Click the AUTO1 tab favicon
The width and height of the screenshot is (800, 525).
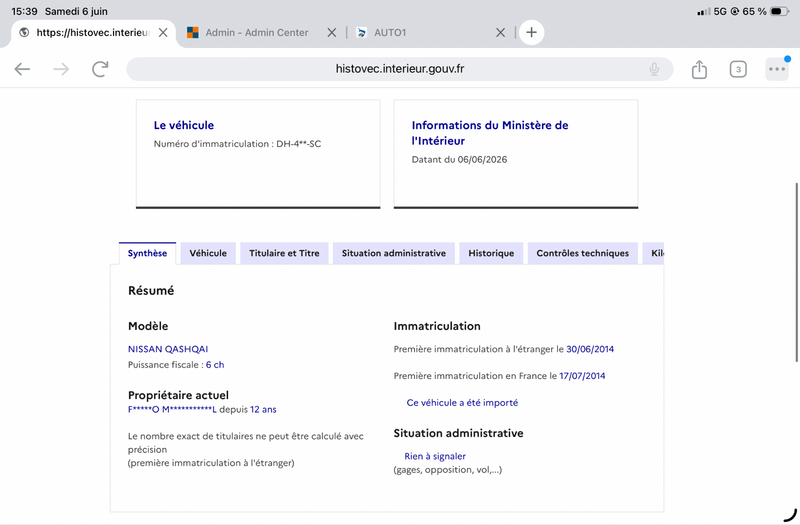pos(361,33)
